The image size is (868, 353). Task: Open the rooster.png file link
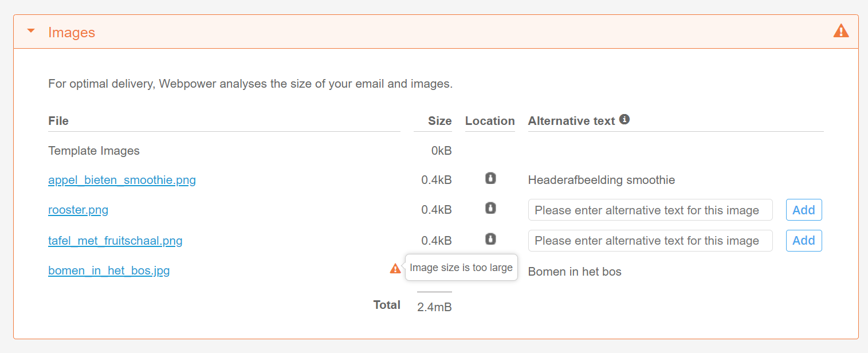[x=78, y=210]
